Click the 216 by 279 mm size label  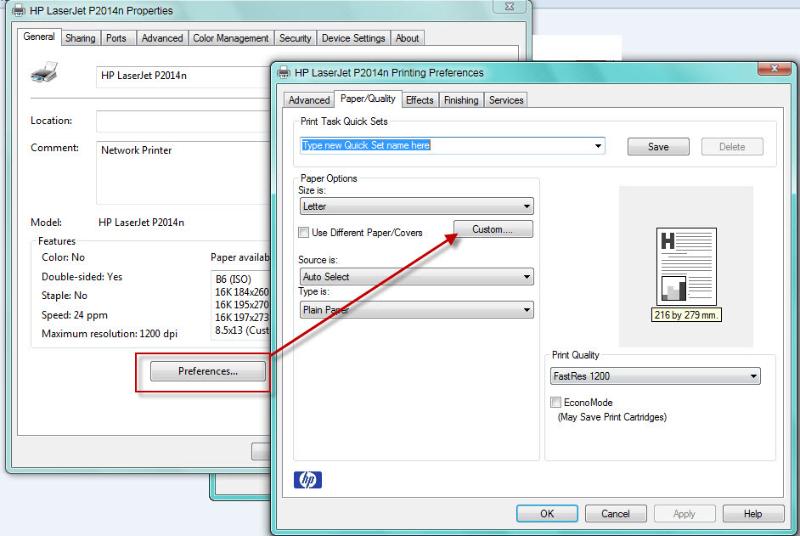[686, 315]
